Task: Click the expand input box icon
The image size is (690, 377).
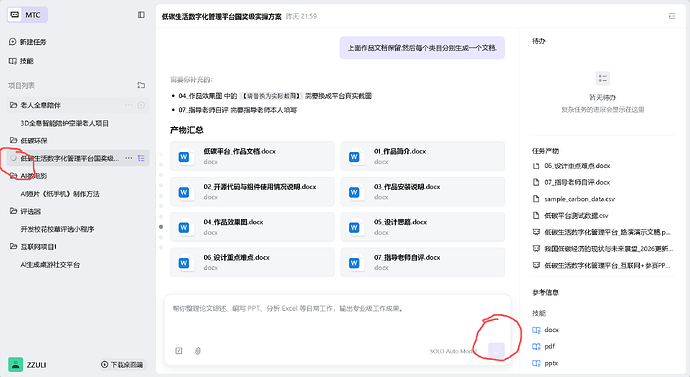Action: 179,351
